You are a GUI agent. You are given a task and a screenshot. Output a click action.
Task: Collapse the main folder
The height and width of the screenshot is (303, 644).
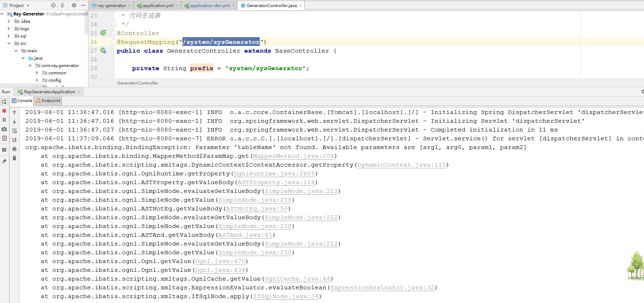pyautogui.click(x=16, y=51)
